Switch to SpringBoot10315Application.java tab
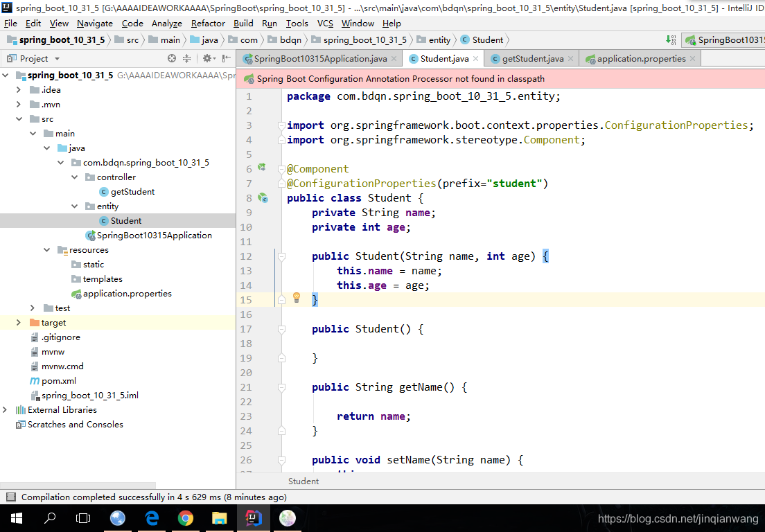The image size is (765, 532). pyautogui.click(x=321, y=58)
